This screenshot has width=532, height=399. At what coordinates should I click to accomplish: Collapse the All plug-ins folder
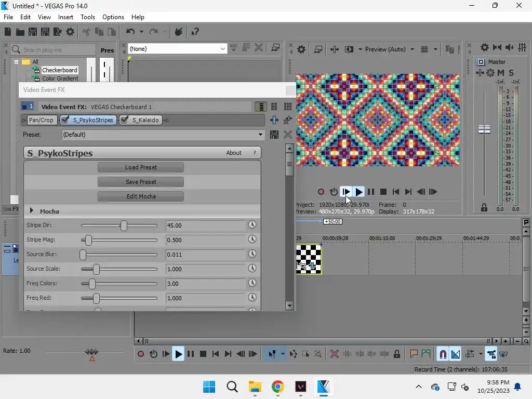[x=16, y=62]
